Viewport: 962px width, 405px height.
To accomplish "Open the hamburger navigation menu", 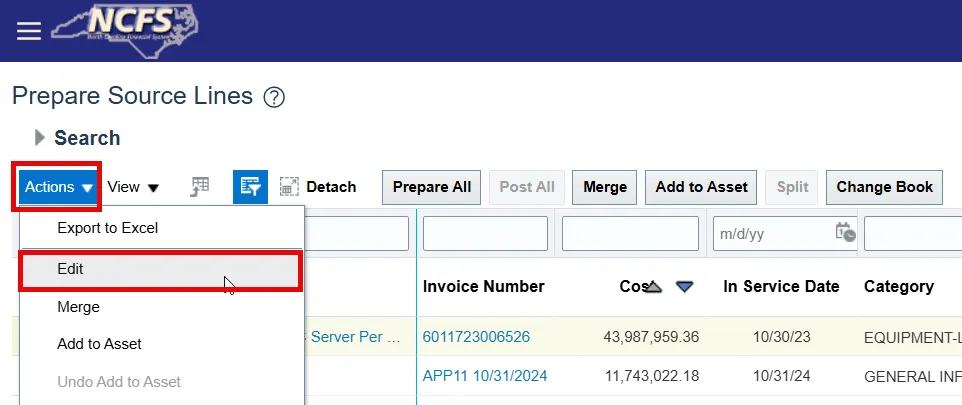I will click(x=29, y=31).
